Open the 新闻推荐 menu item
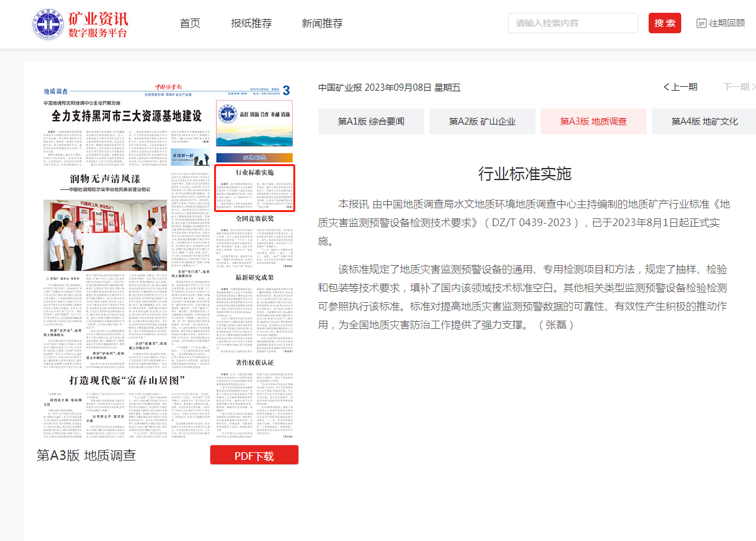This screenshot has height=541, width=756. [322, 23]
